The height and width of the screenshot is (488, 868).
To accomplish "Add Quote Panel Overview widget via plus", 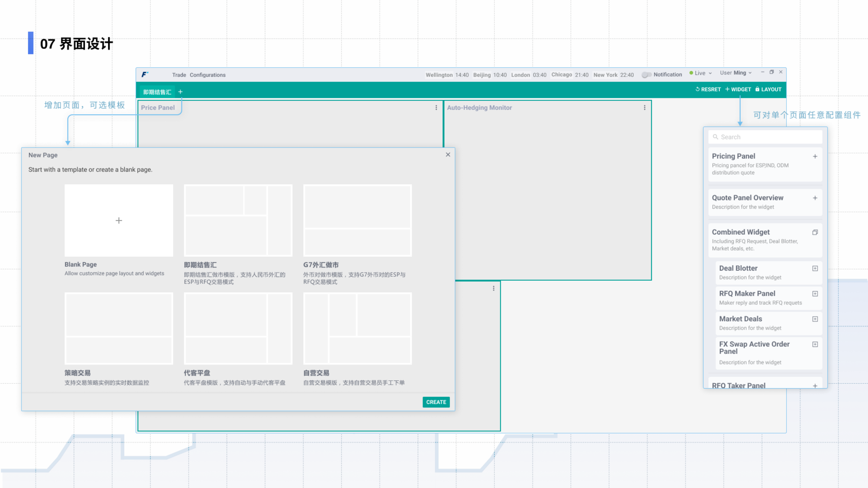I will pos(815,198).
